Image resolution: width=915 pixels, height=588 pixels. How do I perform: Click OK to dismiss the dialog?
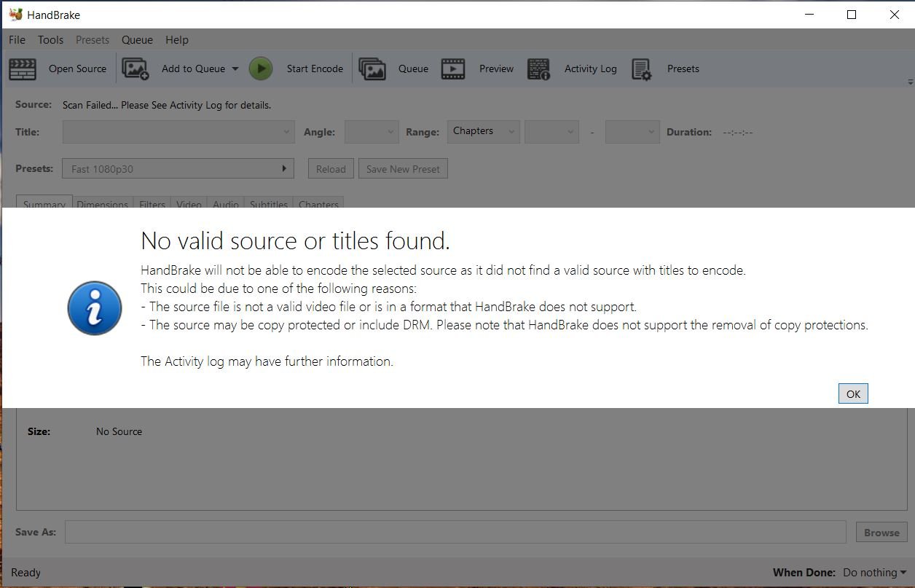click(x=853, y=393)
